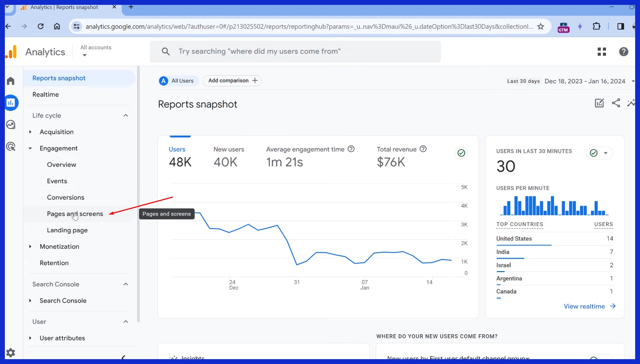Open the Landing page report
Screen dimensions: 640x364
[67, 230]
